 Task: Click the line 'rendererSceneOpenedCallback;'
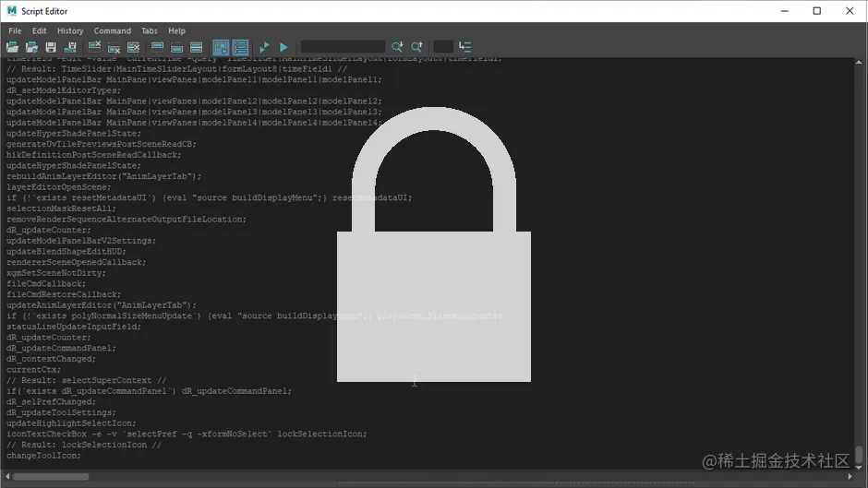pos(77,262)
